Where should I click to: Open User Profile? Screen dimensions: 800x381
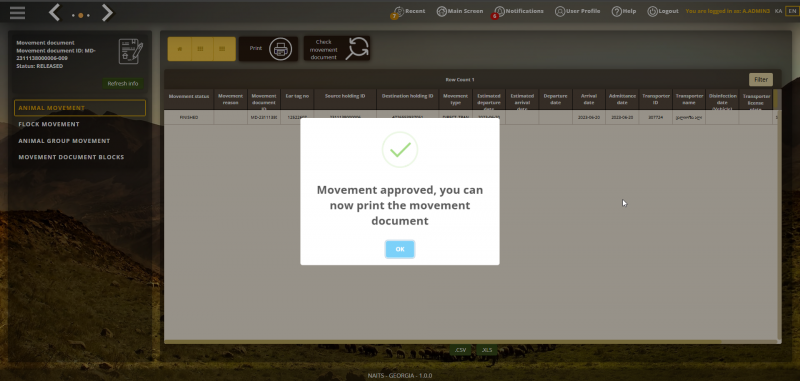pos(577,11)
